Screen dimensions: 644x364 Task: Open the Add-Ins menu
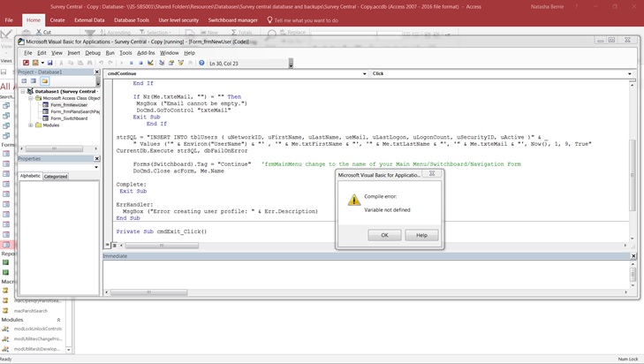146,53
